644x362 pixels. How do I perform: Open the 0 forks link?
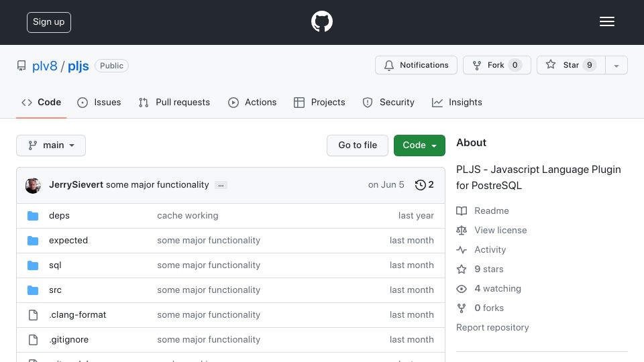[x=489, y=308]
